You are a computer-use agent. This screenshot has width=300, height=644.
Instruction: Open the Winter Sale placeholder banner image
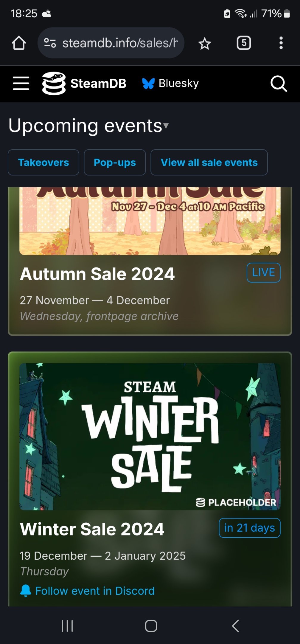[x=150, y=436]
